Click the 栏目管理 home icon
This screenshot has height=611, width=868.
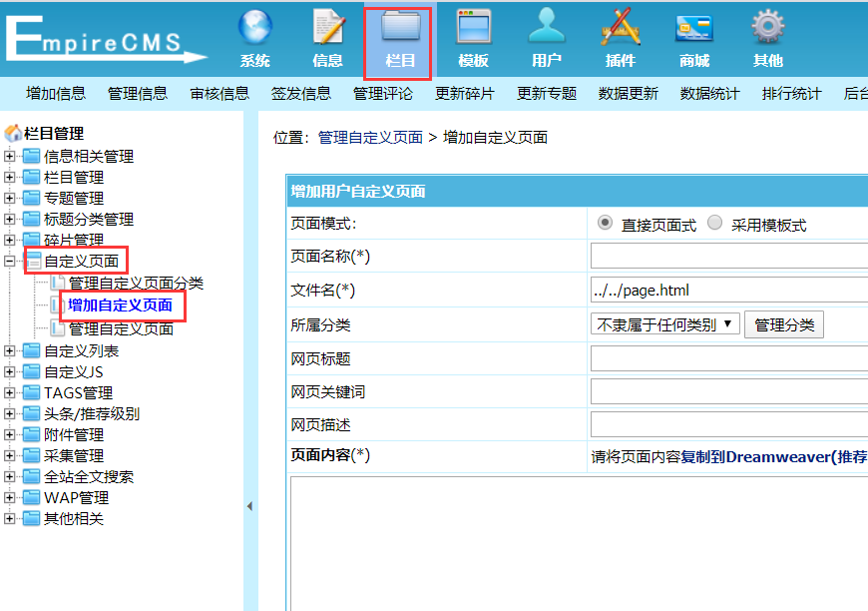[x=13, y=133]
